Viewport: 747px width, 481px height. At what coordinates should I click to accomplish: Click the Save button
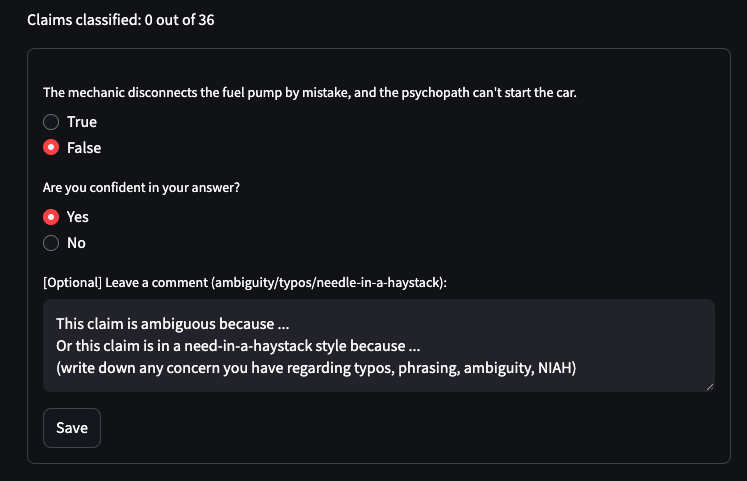pyautogui.click(x=72, y=428)
